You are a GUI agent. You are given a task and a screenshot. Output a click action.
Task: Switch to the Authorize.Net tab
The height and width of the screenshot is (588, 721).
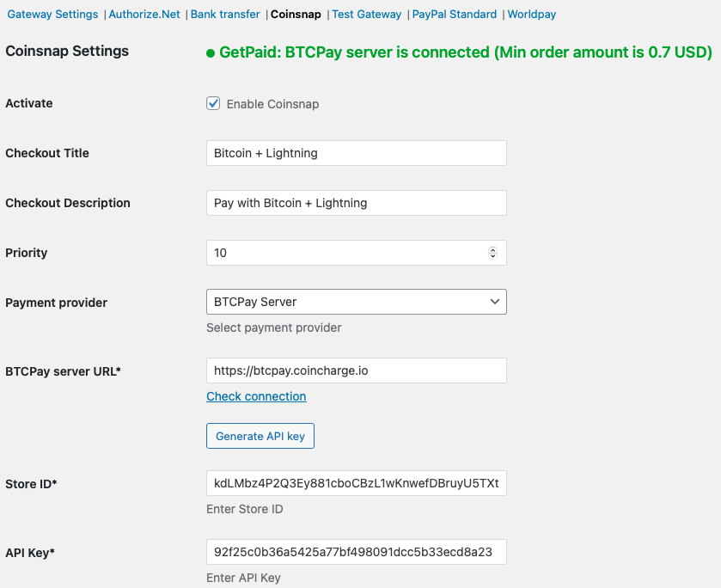[144, 15]
